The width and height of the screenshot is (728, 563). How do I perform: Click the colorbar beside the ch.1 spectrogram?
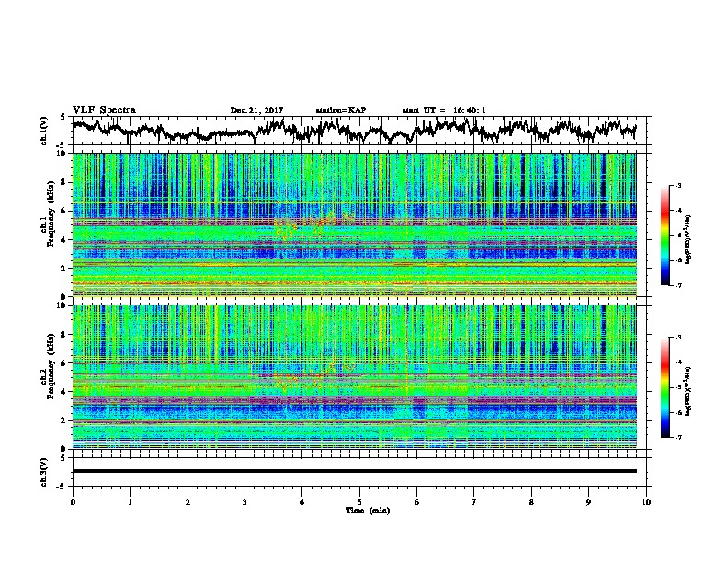point(665,236)
